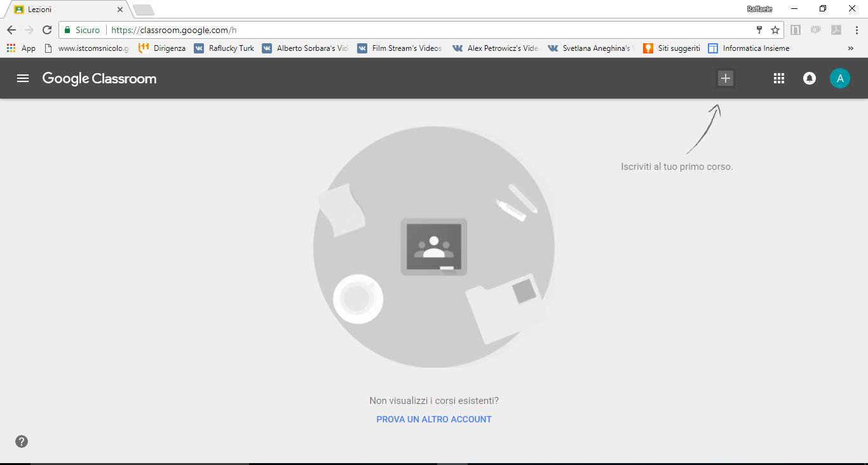This screenshot has height=465, width=868.
Task: Bookmark this page with the star icon
Action: [x=775, y=30]
